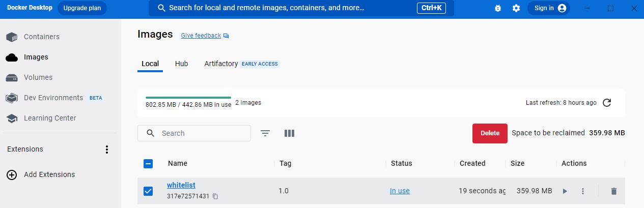The width and height of the screenshot is (644, 208).
Task: Click the Actions column header
Action: [x=574, y=163]
